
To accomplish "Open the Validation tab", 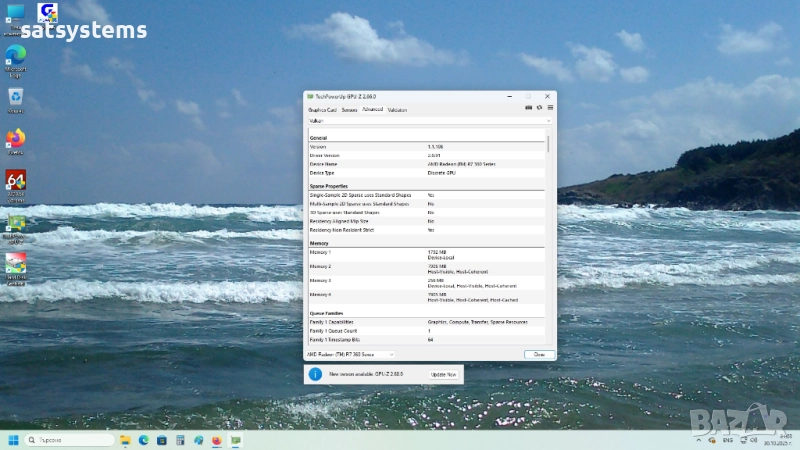I will pos(397,109).
